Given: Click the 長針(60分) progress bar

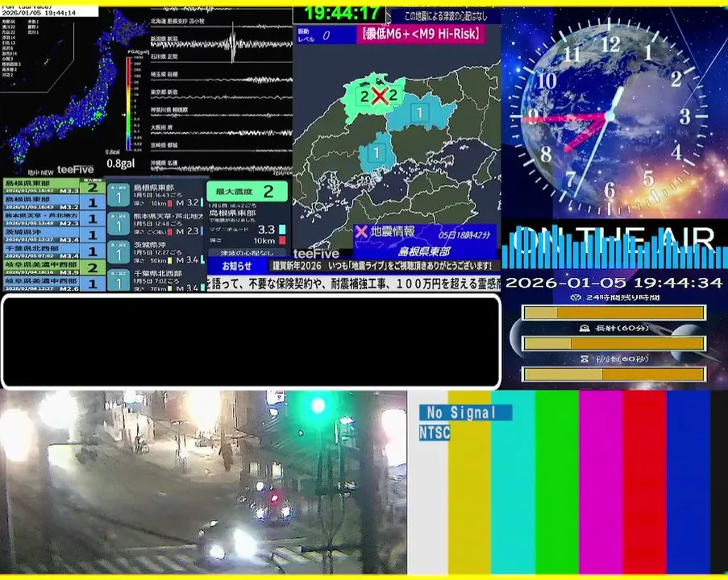Looking at the screenshot, I should (x=614, y=343).
